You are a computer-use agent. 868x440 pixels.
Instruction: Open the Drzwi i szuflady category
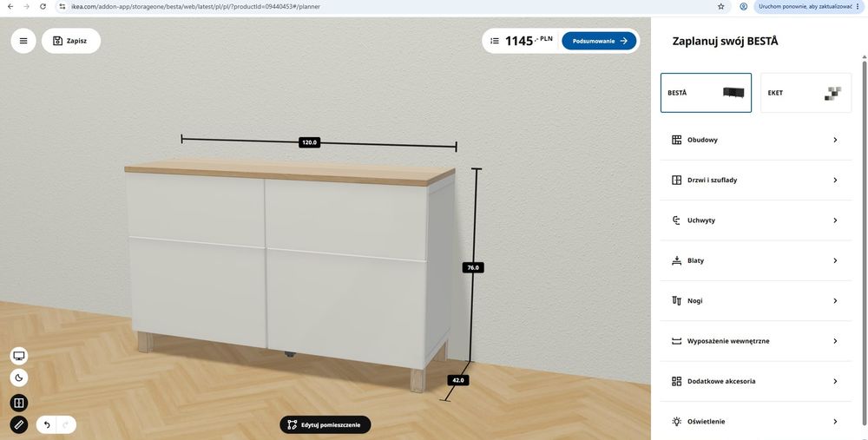pyautogui.click(x=756, y=181)
